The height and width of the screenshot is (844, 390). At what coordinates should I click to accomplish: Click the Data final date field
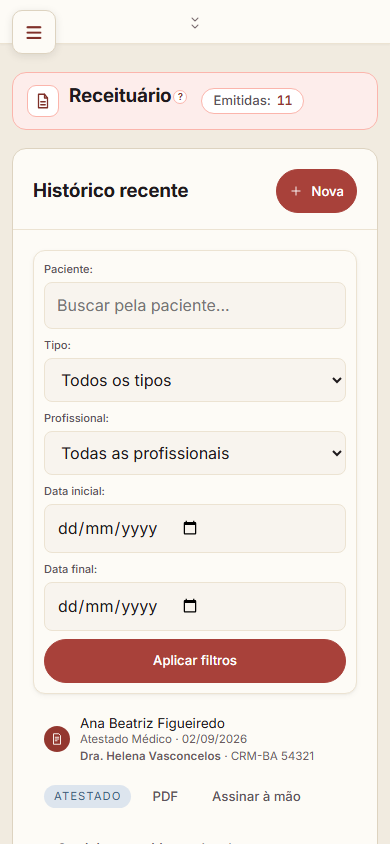tap(195, 607)
